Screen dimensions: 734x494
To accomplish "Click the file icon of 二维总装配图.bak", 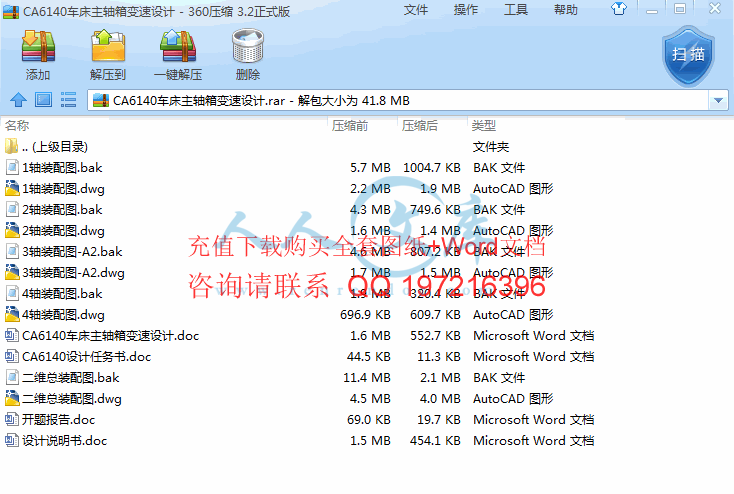I will point(12,377).
